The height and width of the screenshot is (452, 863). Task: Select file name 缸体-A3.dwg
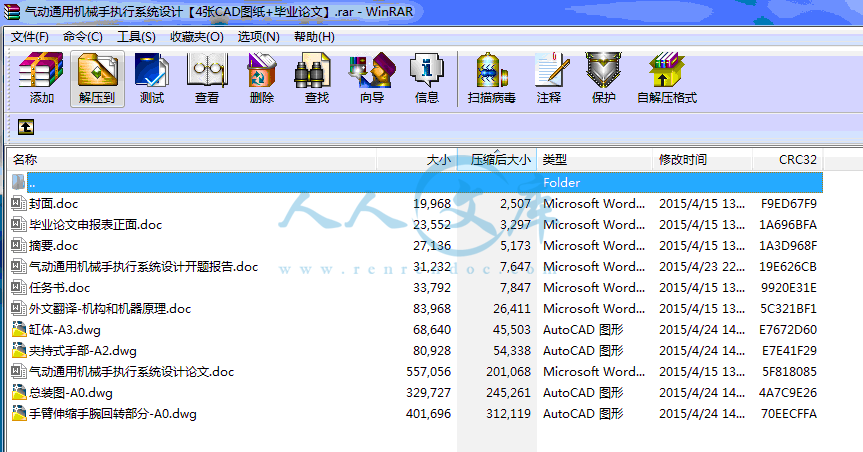(64, 330)
